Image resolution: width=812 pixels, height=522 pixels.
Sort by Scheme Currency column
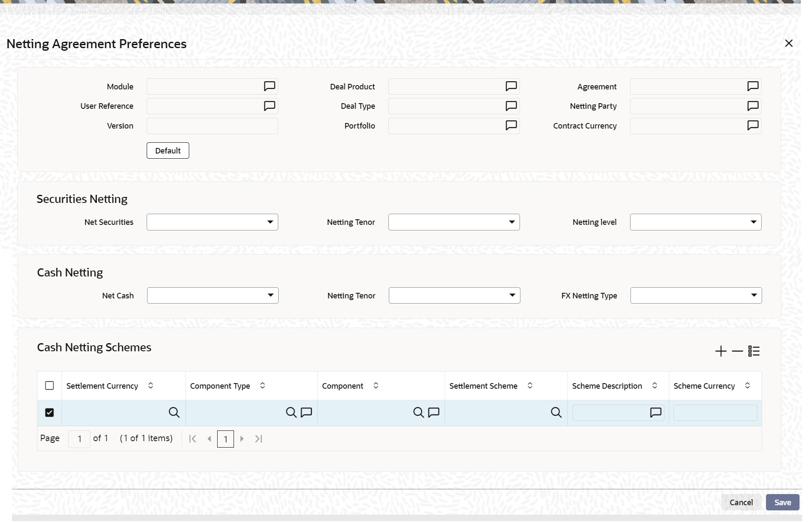(x=747, y=386)
